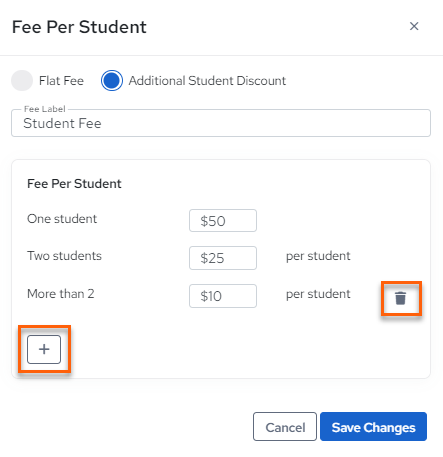Click per student text beside $25
The height and width of the screenshot is (457, 443).
coord(318,256)
